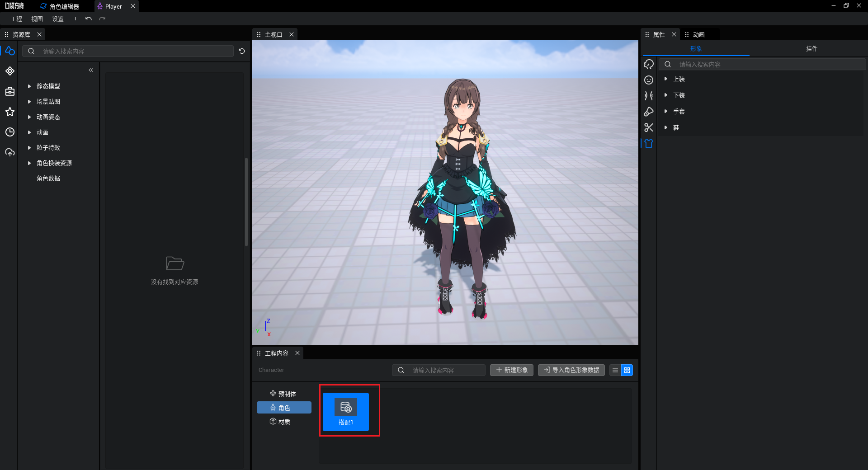This screenshot has width=868, height=470.
Task: Expand the 静态模型 tree node
Action: pyautogui.click(x=29, y=86)
